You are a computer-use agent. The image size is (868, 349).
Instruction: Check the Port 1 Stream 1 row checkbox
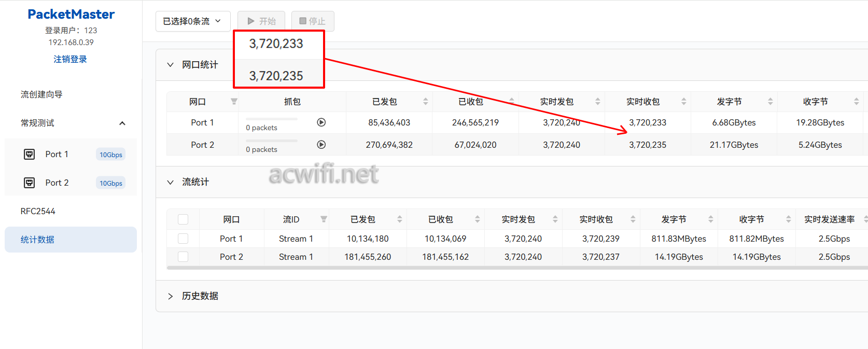click(183, 239)
